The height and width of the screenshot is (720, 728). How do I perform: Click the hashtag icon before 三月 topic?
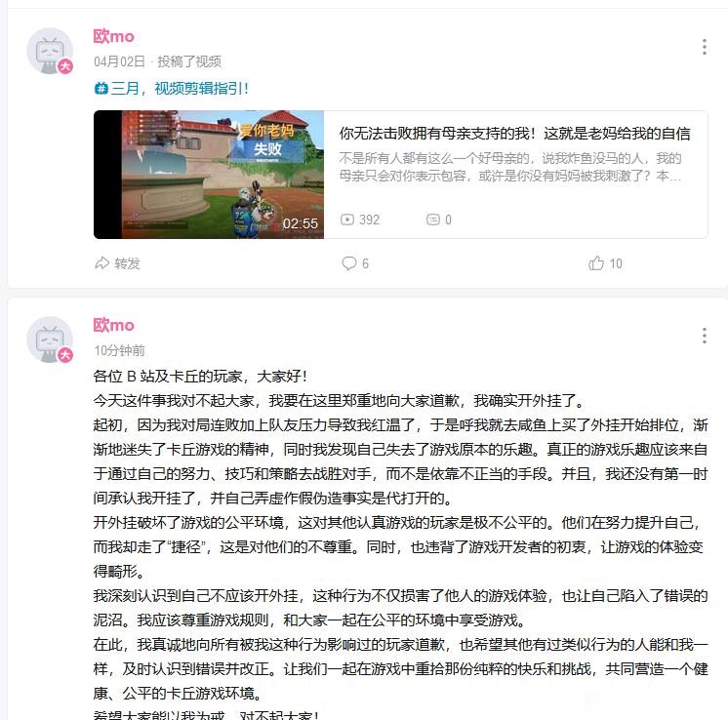tap(101, 88)
